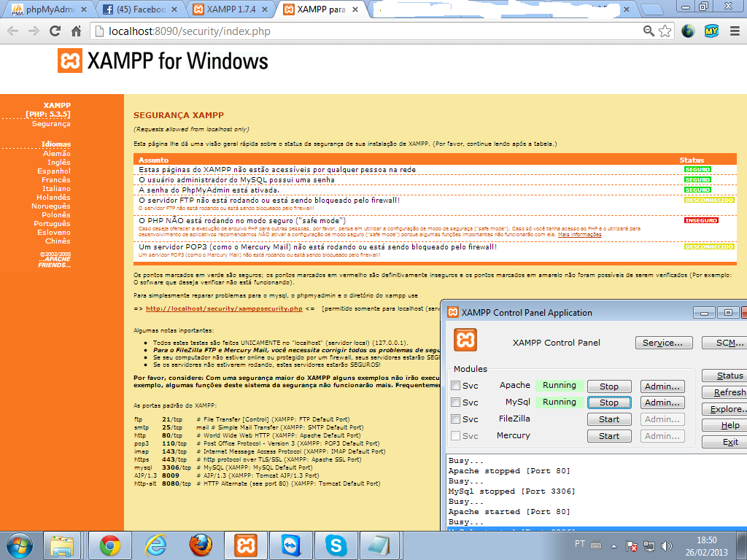Click the network tray icon
Viewport: 747px width, 560px height.
[x=649, y=545]
